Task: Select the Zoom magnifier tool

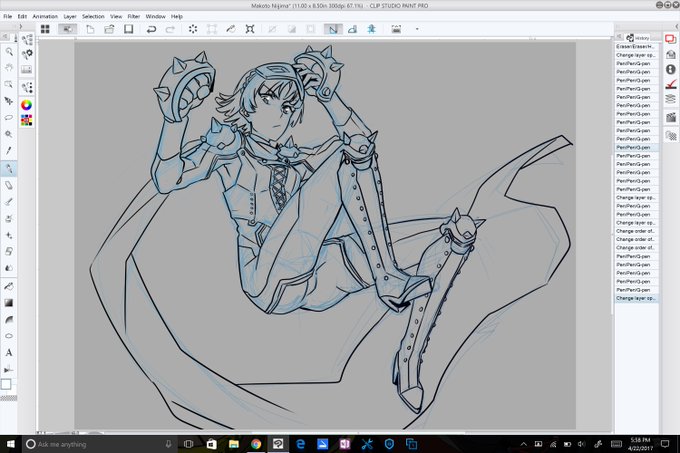Action: tap(9, 52)
